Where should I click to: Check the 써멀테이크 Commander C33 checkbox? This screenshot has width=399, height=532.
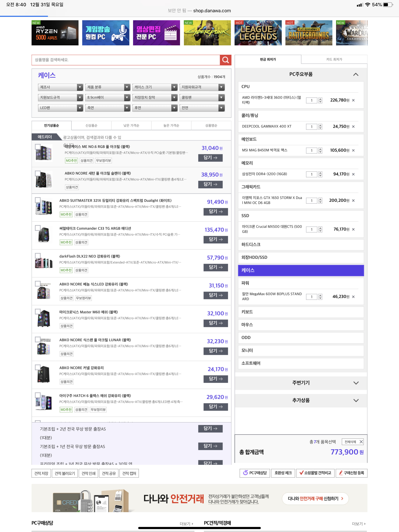click(x=38, y=228)
